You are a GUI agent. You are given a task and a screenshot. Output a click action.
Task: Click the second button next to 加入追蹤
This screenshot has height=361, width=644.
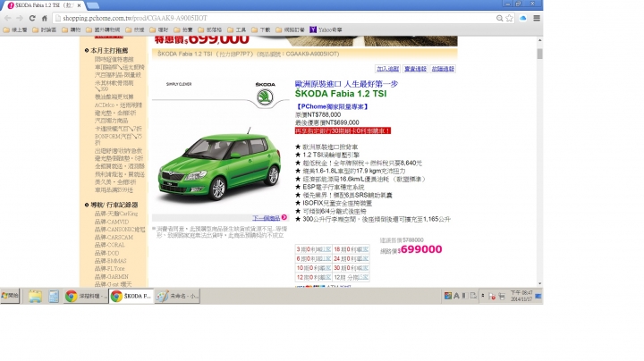pos(415,69)
